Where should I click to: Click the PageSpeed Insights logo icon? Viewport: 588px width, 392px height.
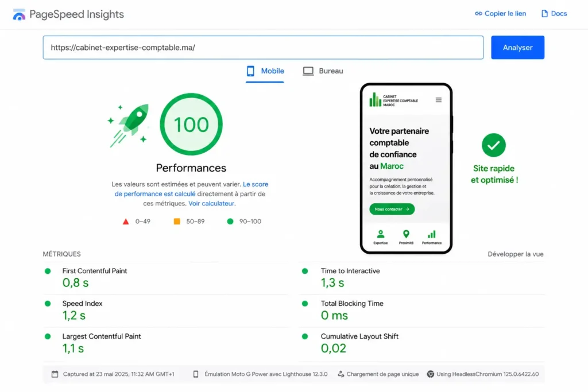[19, 14]
